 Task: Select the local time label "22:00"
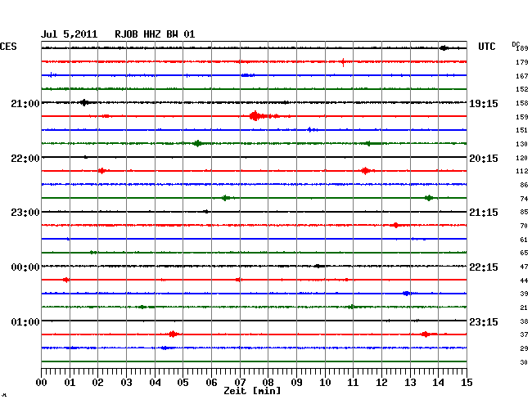pos(25,159)
